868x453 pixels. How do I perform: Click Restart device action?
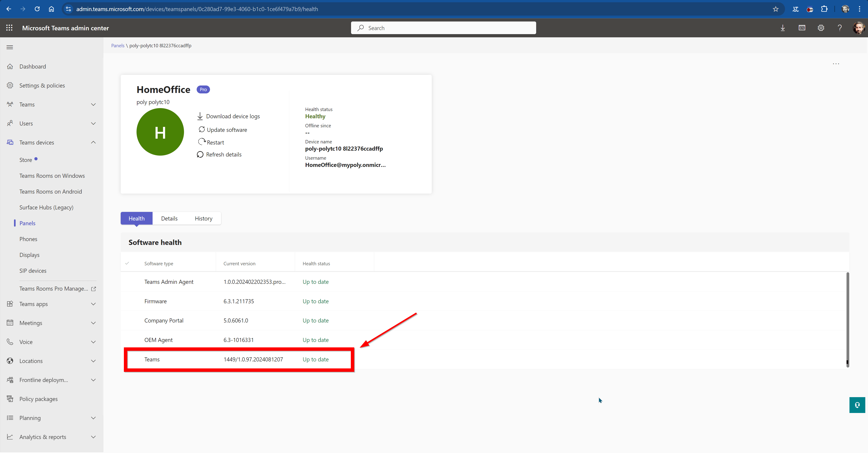[211, 142]
